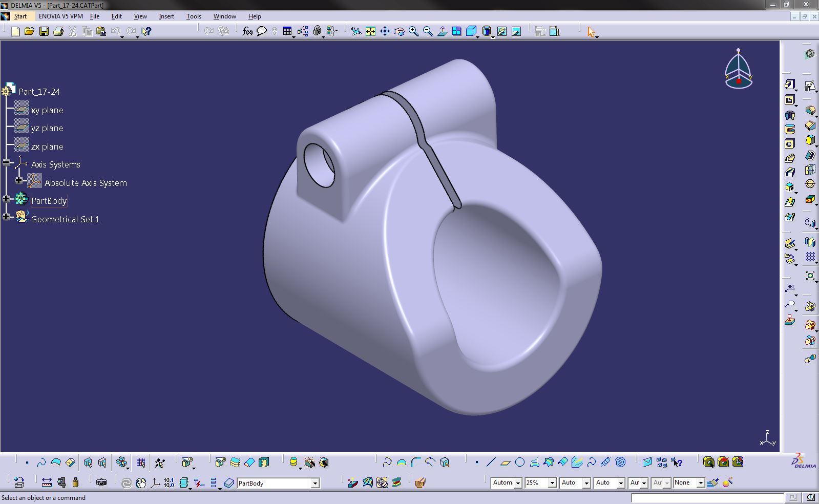Open the Formula f(x) tool
This screenshot has width=819, height=504.
tap(247, 32)
